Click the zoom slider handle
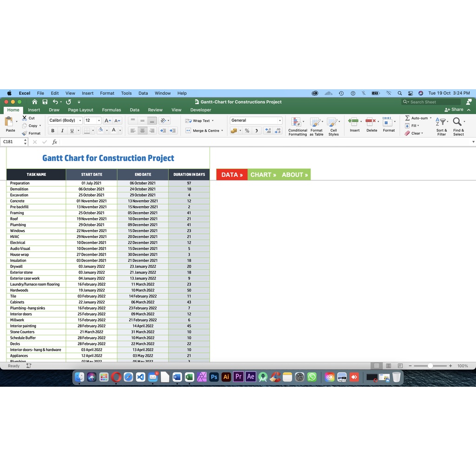This screenshot has width=476, height=476. (430, 366)
